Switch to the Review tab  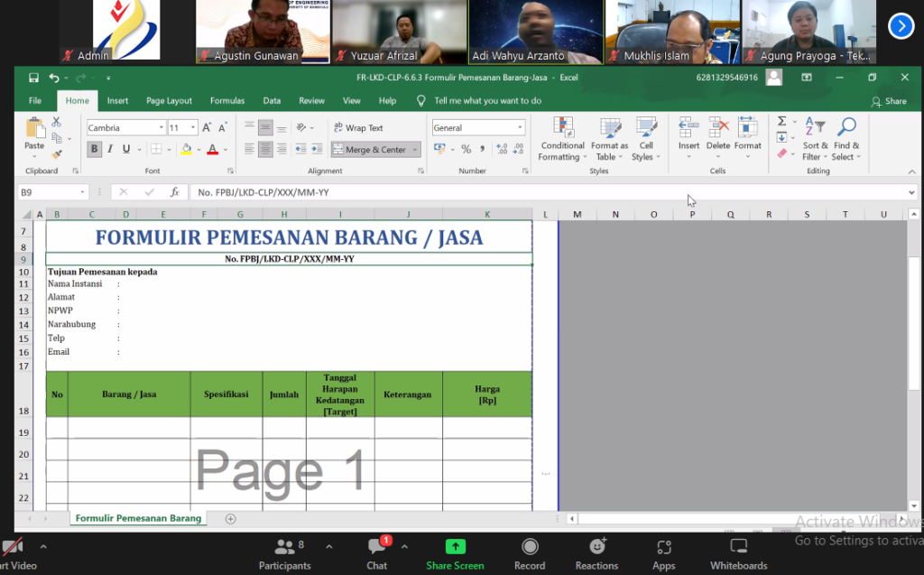pos(311,101)
